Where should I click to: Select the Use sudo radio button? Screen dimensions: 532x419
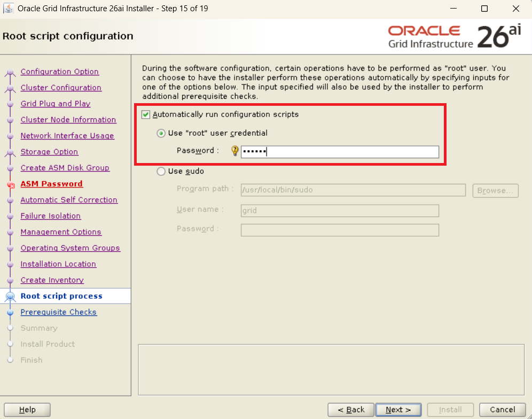161,172
